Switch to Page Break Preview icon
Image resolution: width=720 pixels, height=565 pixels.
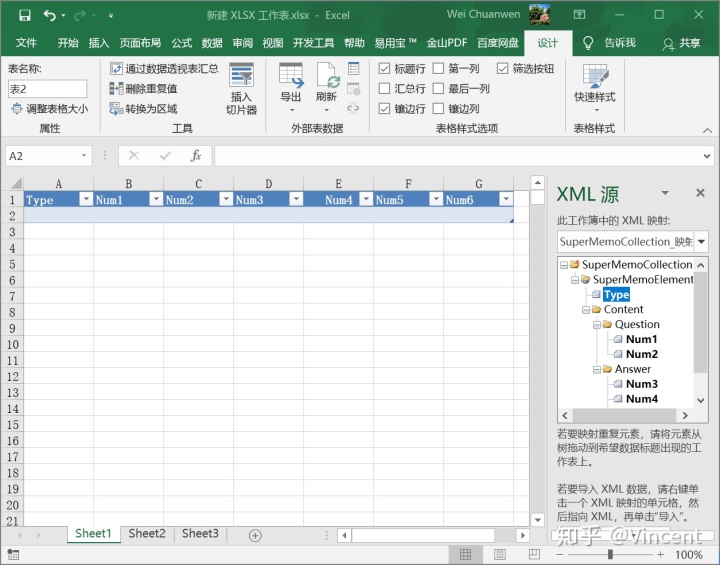pyautogui.click(x=534, y=554)
